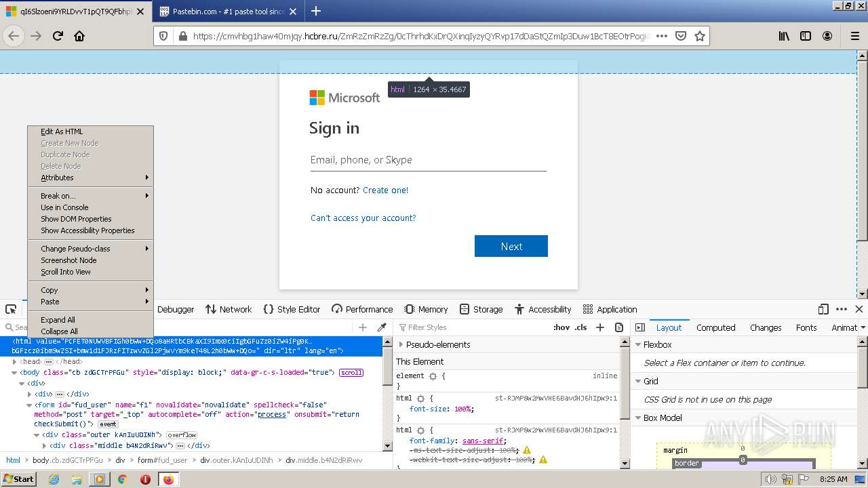Choose Edit As HTML from context menu
Viewport: 868px width, 488px height.
coord(91,131)
